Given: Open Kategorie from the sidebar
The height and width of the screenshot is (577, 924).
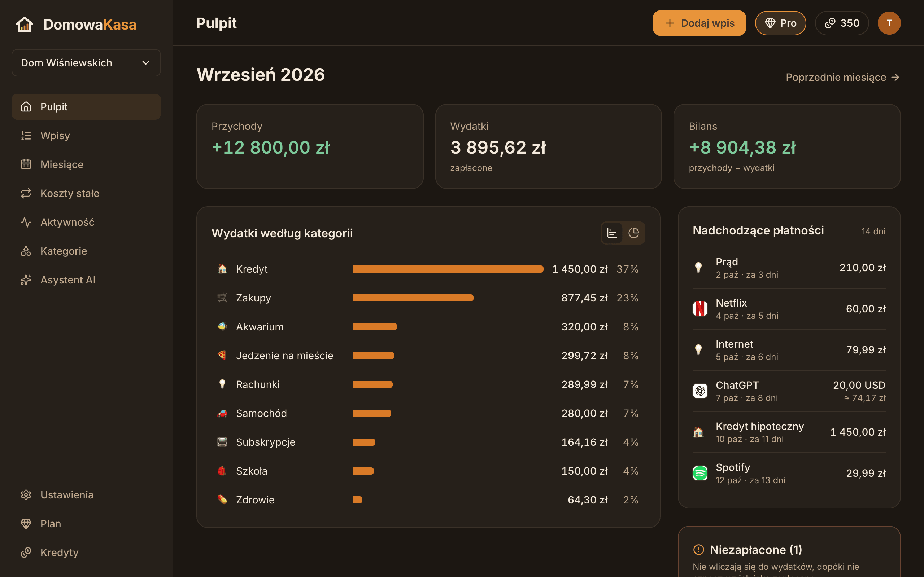Looking at the screenshot, I should (x=86, y=251).
